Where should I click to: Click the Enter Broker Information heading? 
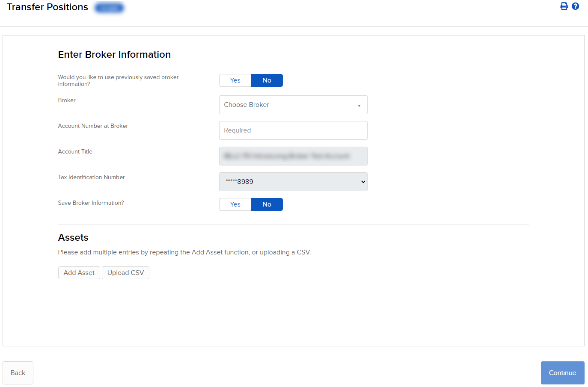(x=114, y=54)
